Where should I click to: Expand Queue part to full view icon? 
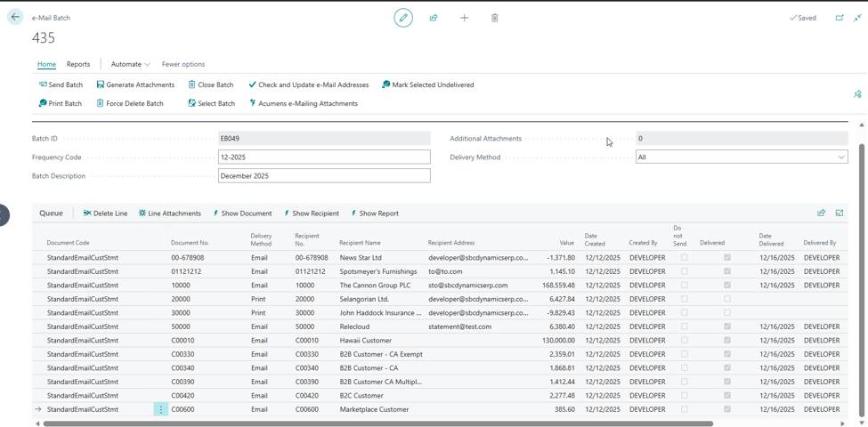point(840,213)
